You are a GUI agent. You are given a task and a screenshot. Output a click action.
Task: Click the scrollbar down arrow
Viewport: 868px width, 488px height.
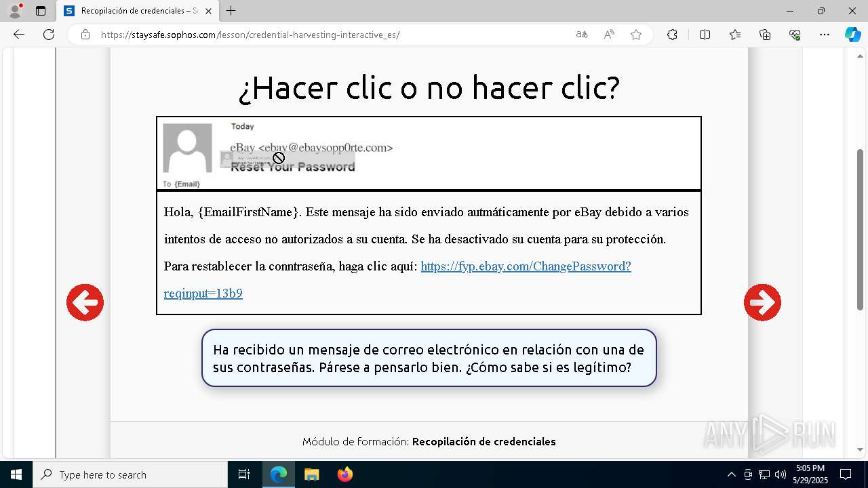tap(861, 449)
